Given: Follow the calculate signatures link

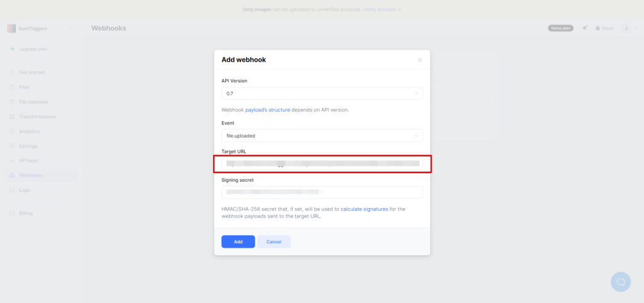Looking at the screenshot, I should (x=364, y=209).
